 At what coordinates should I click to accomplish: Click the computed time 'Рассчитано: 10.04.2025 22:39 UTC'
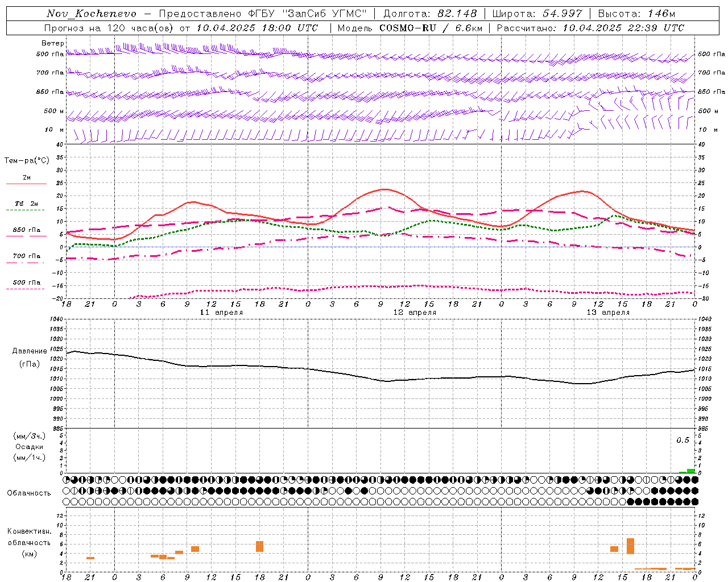590,27
